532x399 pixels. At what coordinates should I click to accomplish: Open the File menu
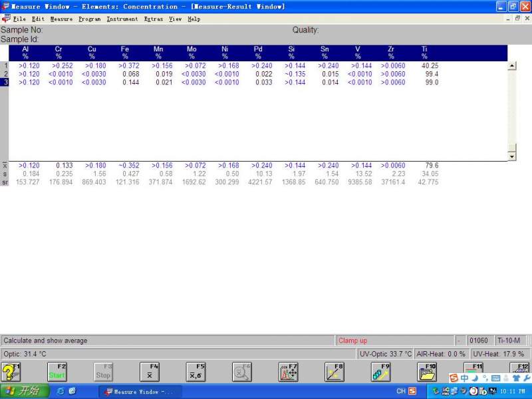[x=19, y=19]
